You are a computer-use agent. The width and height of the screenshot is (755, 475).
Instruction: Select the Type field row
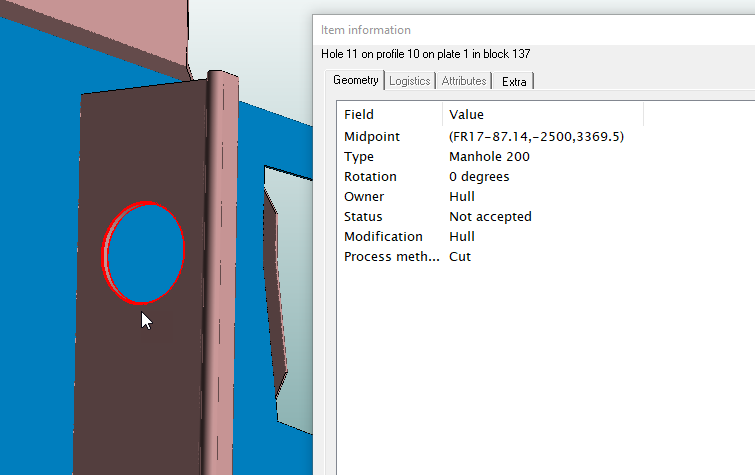359,157
